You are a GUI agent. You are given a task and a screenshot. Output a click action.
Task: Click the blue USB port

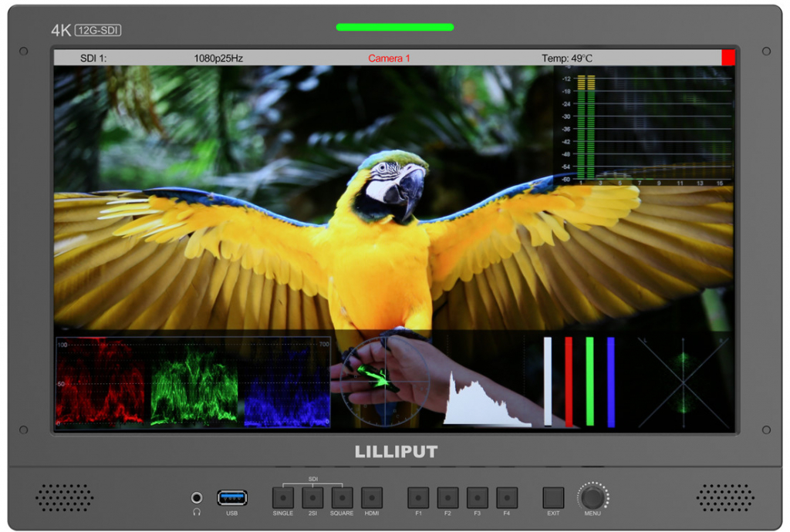point(231,498)
